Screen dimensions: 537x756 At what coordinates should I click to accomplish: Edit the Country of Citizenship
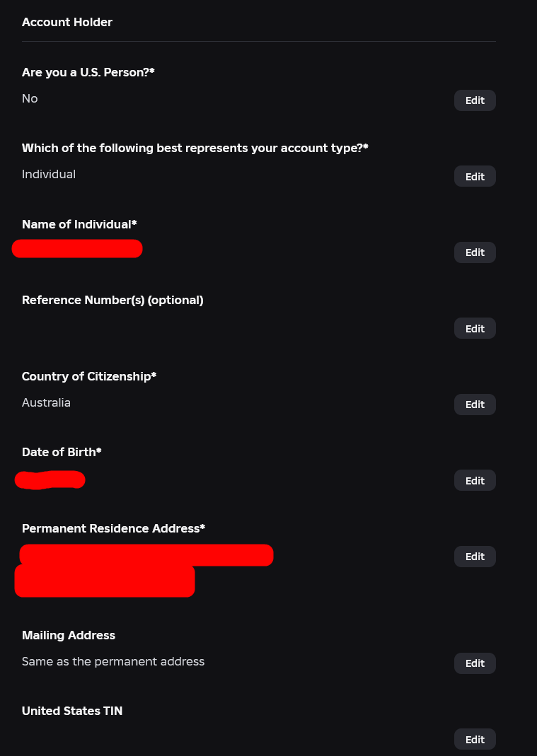[475, 405]
